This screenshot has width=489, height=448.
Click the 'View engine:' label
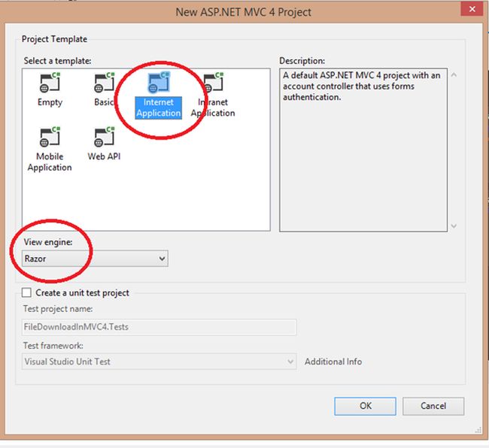(48, 242)
